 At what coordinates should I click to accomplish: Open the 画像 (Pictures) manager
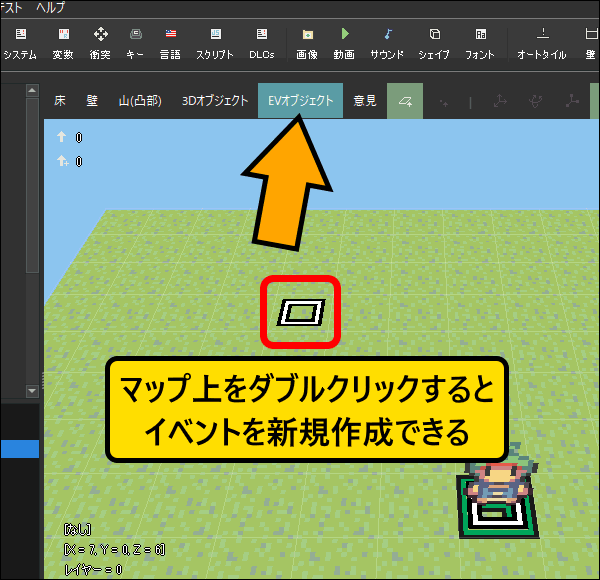pyautogui.click(x=307, y=43)
